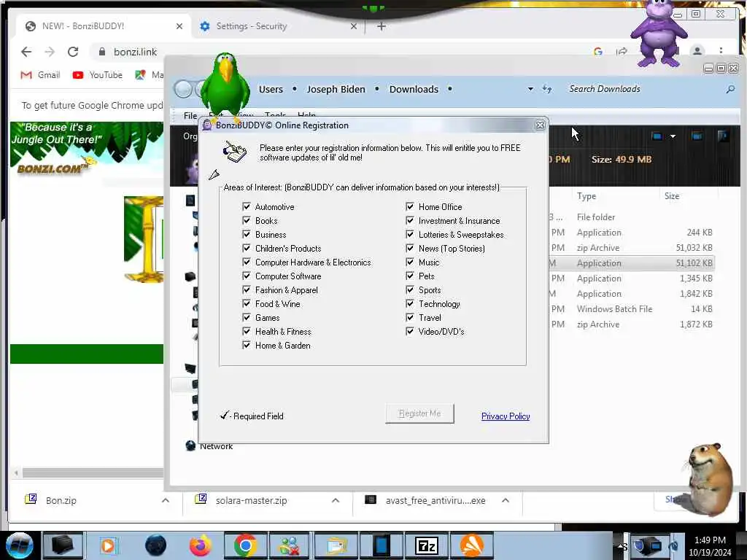Open the phone-shaped taskbar icon
747x560 pixels.
382,545
